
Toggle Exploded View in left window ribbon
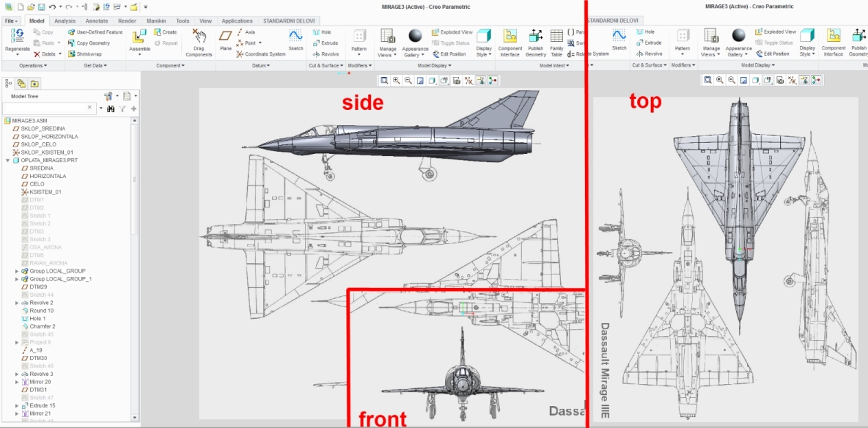tap(452, 32)
